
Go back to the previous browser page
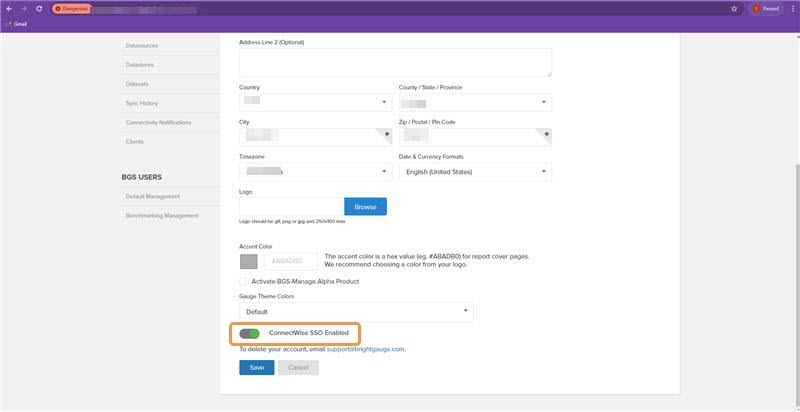tap(9, 9)
